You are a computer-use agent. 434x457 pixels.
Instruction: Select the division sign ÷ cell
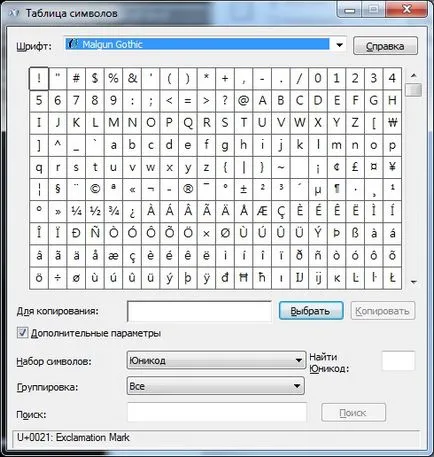pyautogui.click(x=58, y=278)
